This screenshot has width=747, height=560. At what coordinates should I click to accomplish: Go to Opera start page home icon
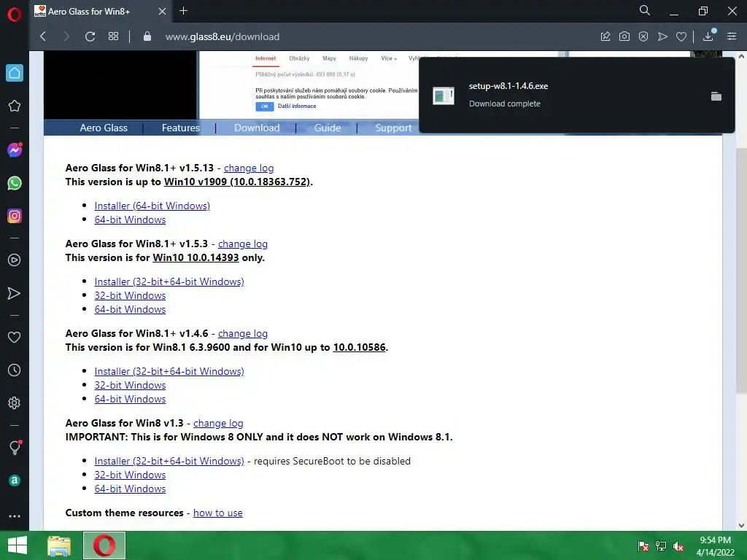pyautogui.click(x=15, y=73)
